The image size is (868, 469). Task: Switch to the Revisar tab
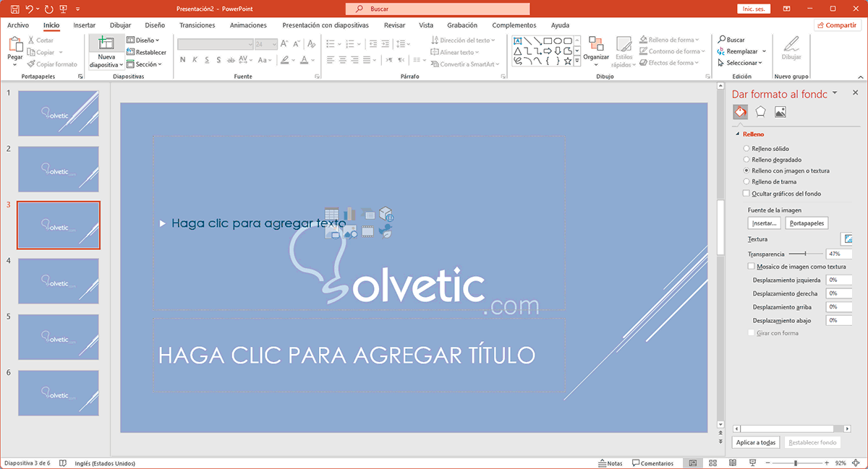point(394,25)
